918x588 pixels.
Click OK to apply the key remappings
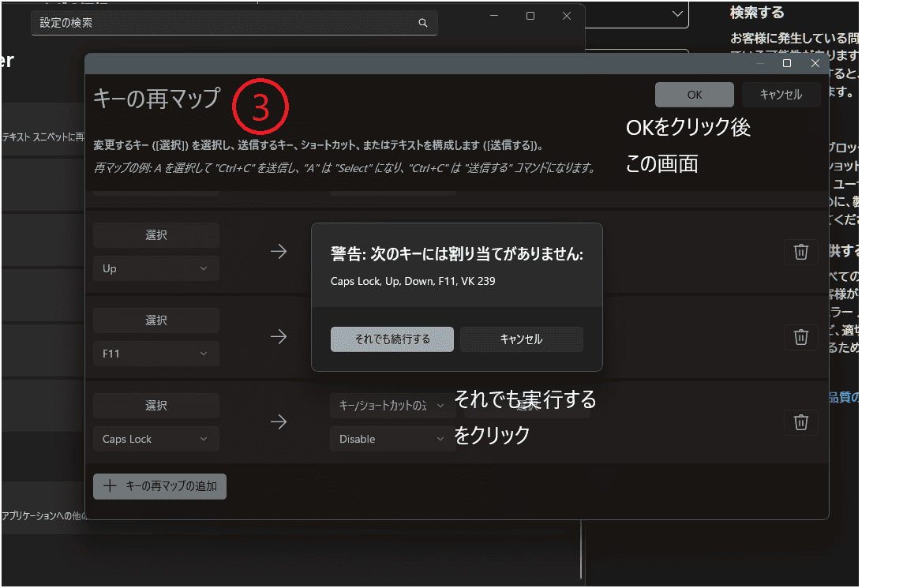(694, 94)
